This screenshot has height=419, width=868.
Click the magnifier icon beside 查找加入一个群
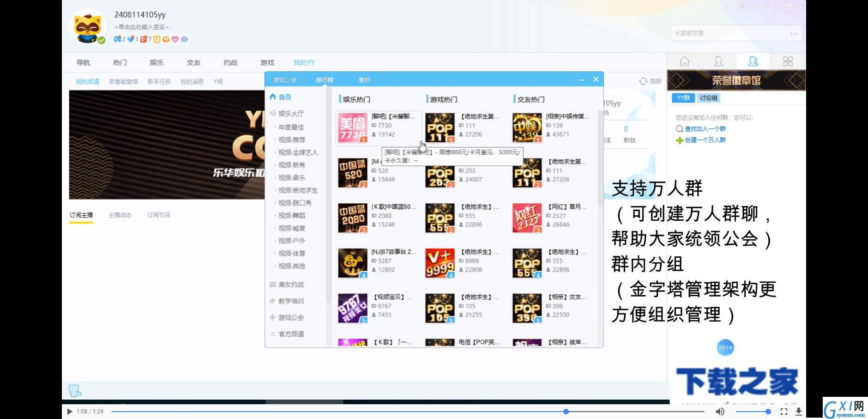[679, 129]
